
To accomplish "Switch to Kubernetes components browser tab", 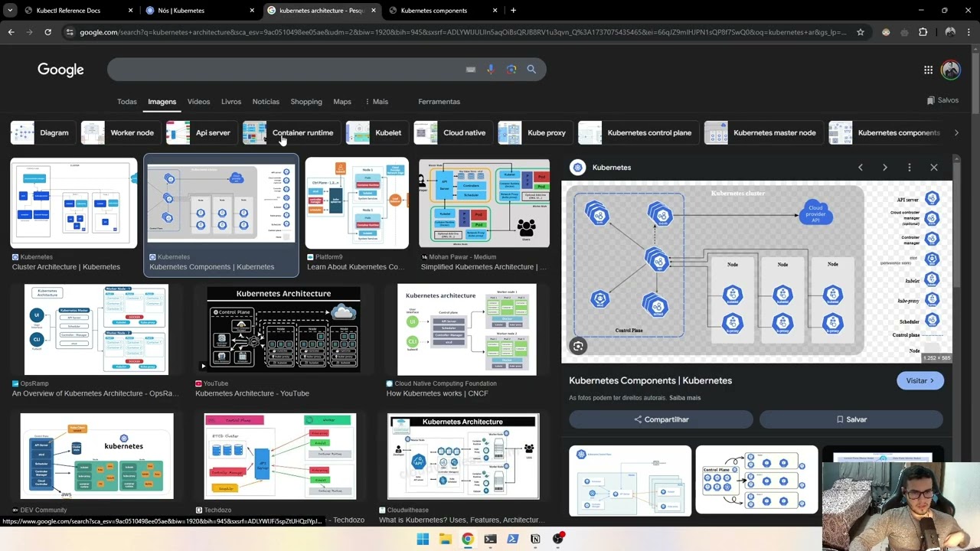I will [444, 11].
